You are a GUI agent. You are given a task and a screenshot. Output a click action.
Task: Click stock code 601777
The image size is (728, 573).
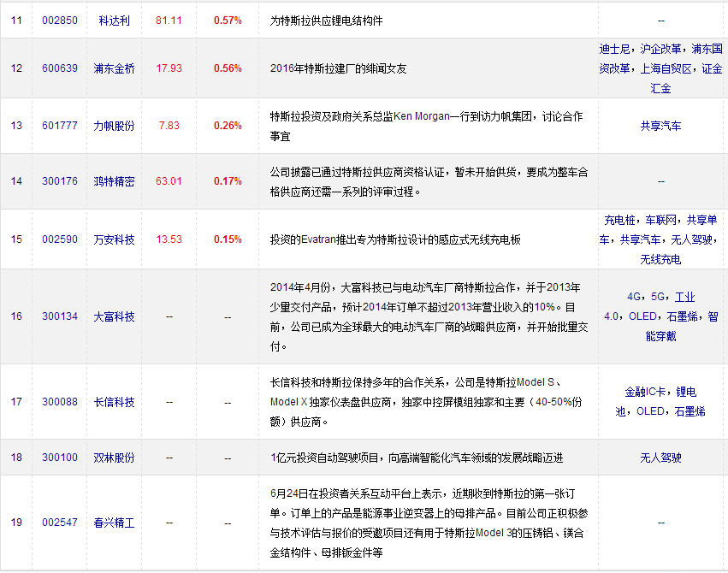pos(59,126)
